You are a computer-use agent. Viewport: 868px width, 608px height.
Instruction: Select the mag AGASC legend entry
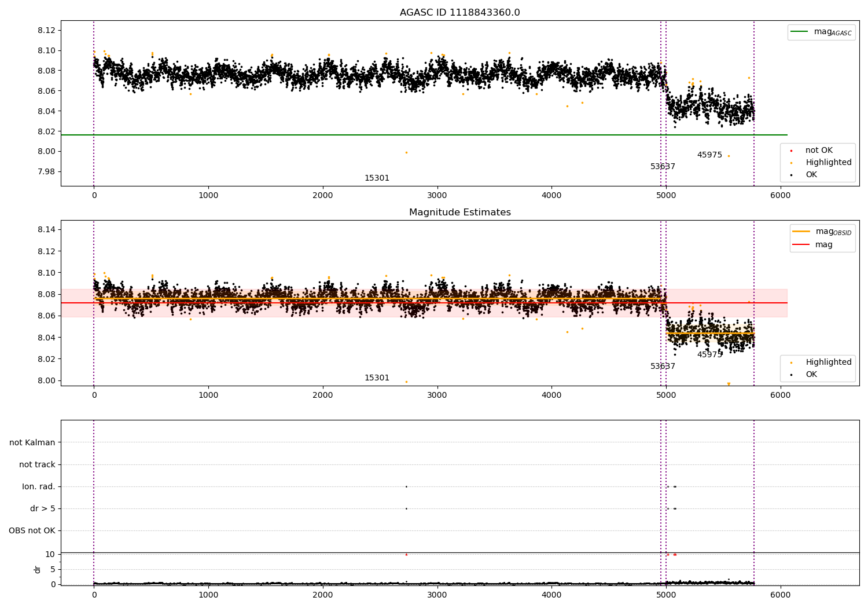pos(821,32)
